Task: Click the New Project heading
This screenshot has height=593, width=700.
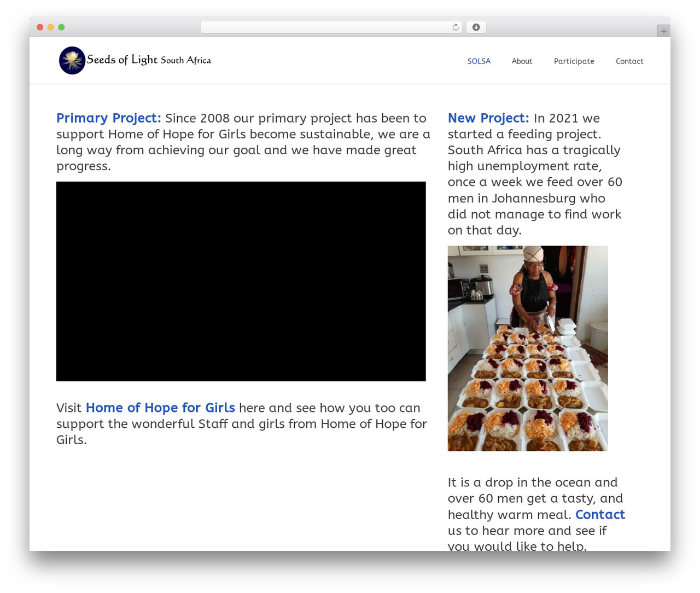Action: coord(488,118)
